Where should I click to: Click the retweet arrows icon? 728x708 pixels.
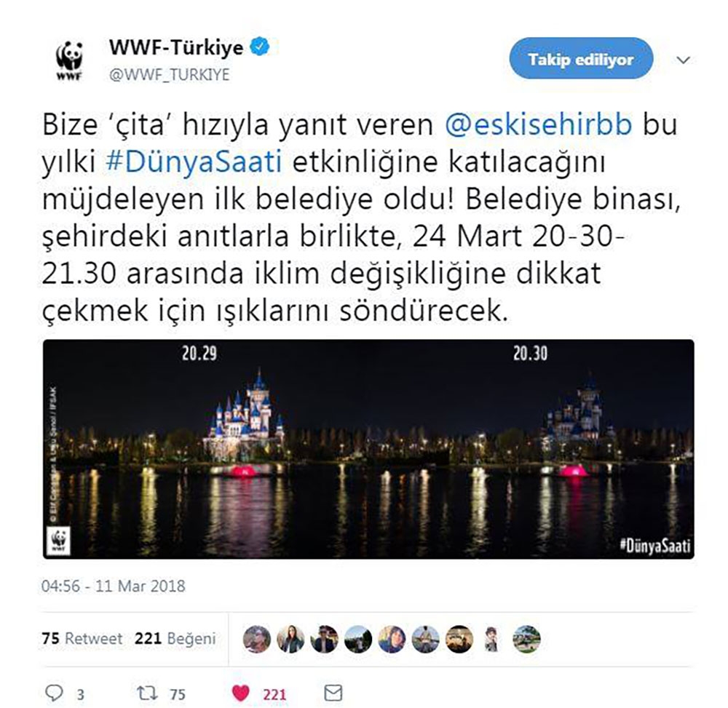pyautogui.click(x=147, y=693)
